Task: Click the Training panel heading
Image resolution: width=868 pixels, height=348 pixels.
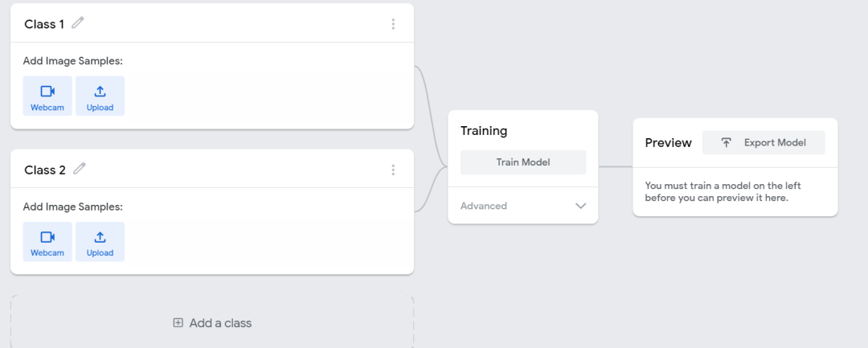Action: (x=484, y=130)
